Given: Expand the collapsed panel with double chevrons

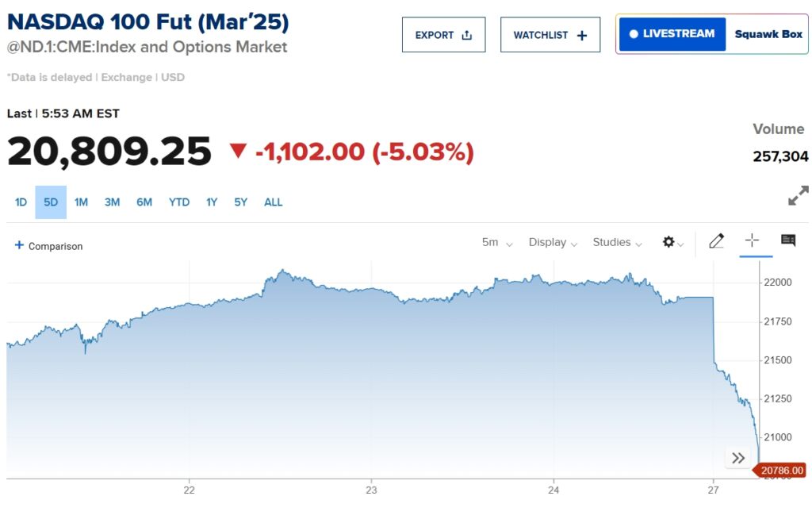Looking at the screenshot, I should point(738,457).
